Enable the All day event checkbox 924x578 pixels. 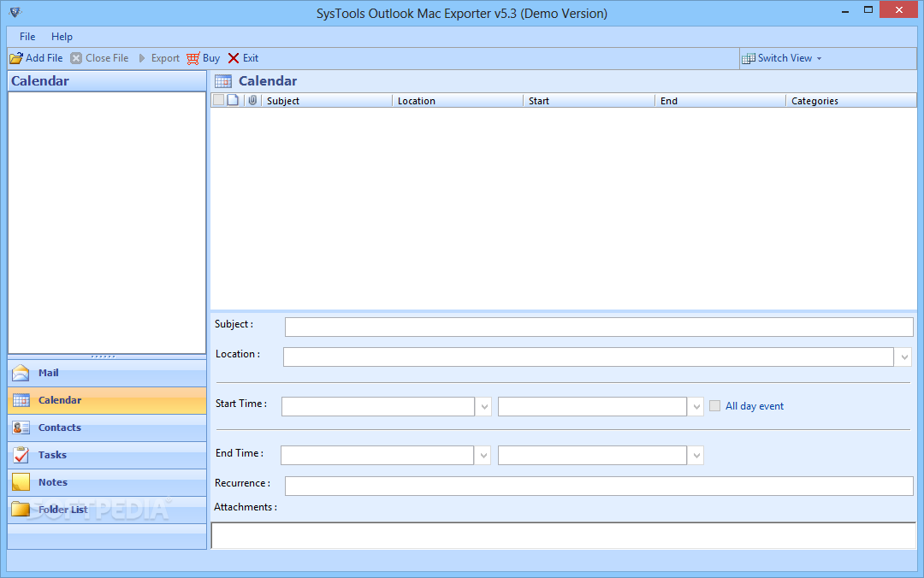(x=714, y=406)
